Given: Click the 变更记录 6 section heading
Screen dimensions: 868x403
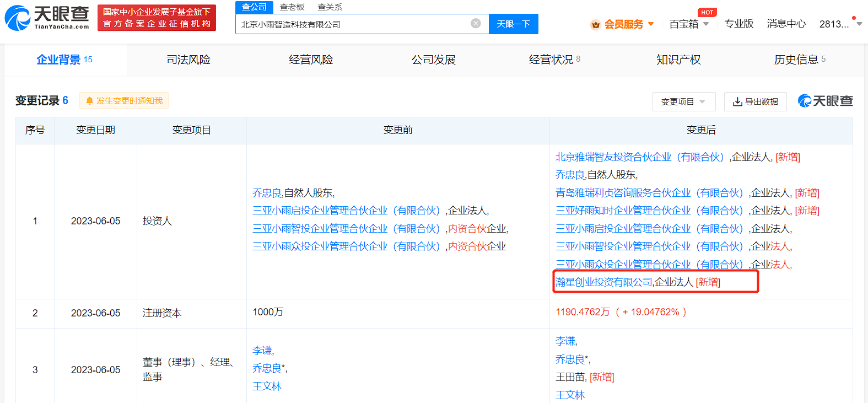Looking at the screenshot, I should [42, 100].
